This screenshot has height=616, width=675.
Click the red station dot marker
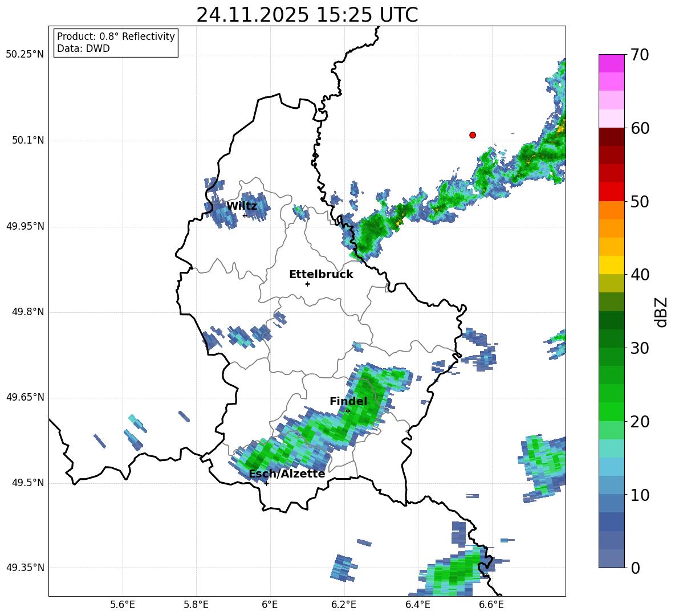pos(473,135)
